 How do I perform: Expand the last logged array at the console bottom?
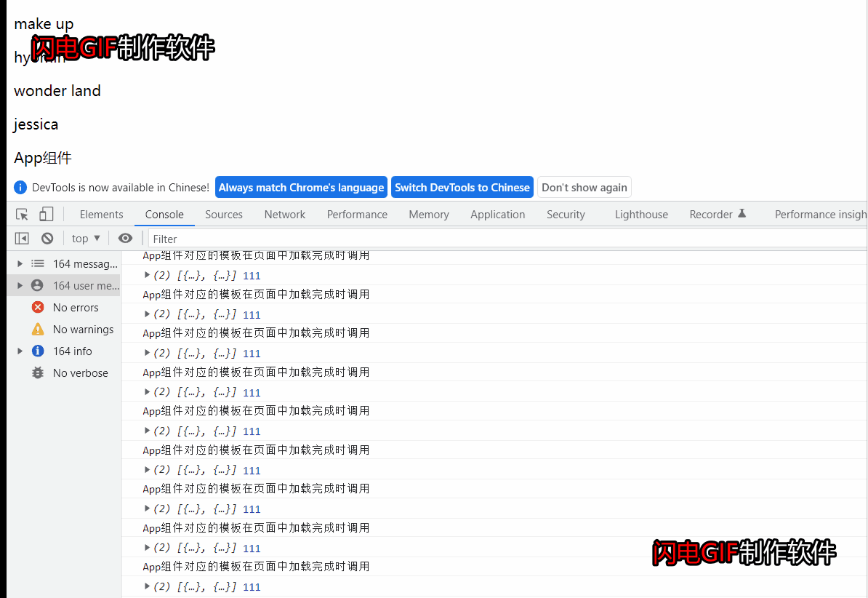[148, 586]
